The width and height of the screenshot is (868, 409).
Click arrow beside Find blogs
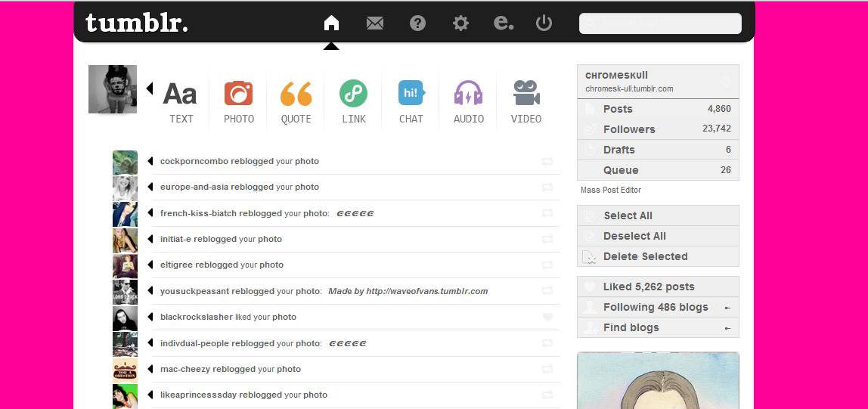click(x=728, y=328)
